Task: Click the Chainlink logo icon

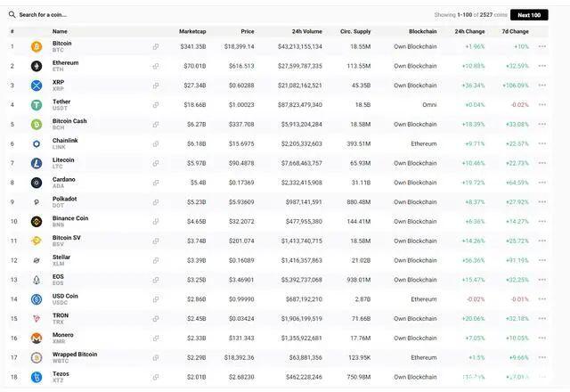Action: (37, 143)
